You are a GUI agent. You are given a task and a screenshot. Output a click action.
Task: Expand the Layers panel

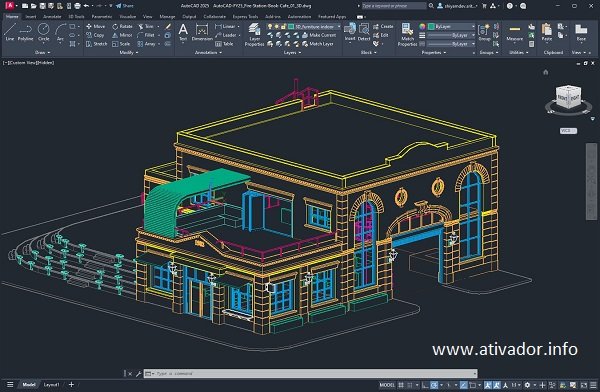click(x=292, y=52)
